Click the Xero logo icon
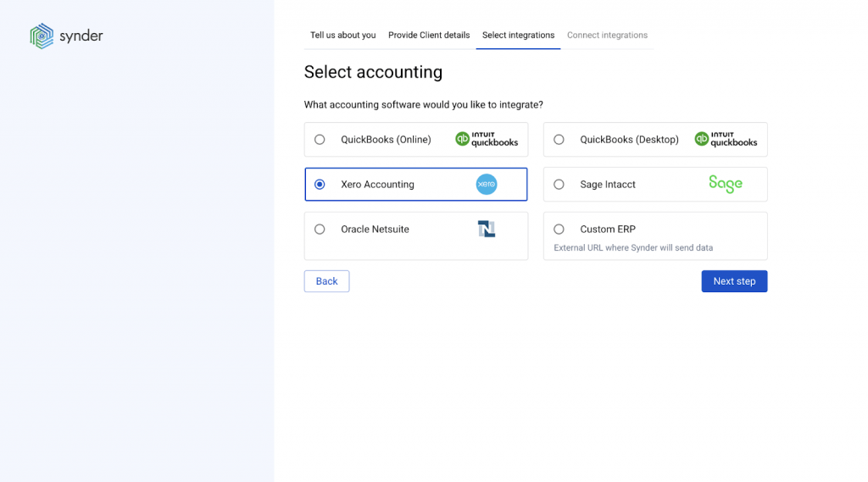 [x=487, y=185]
